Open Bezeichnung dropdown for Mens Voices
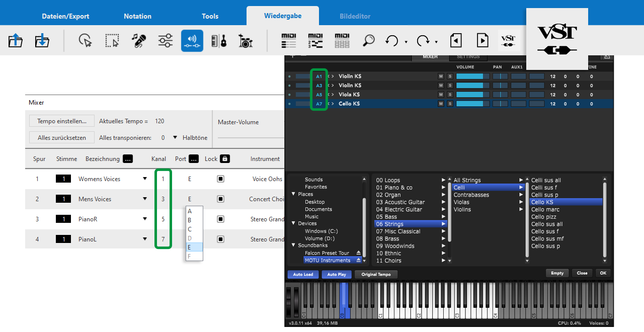 pos(145,199)
